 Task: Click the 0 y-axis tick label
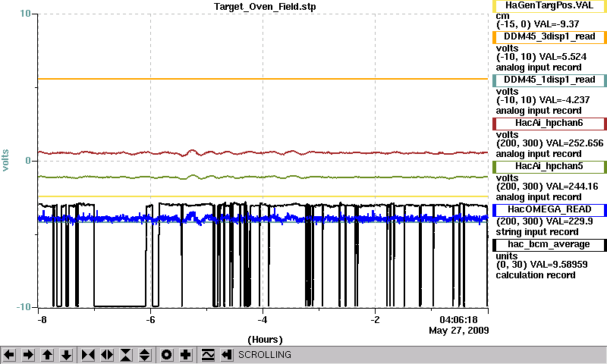tap(28, 160)
